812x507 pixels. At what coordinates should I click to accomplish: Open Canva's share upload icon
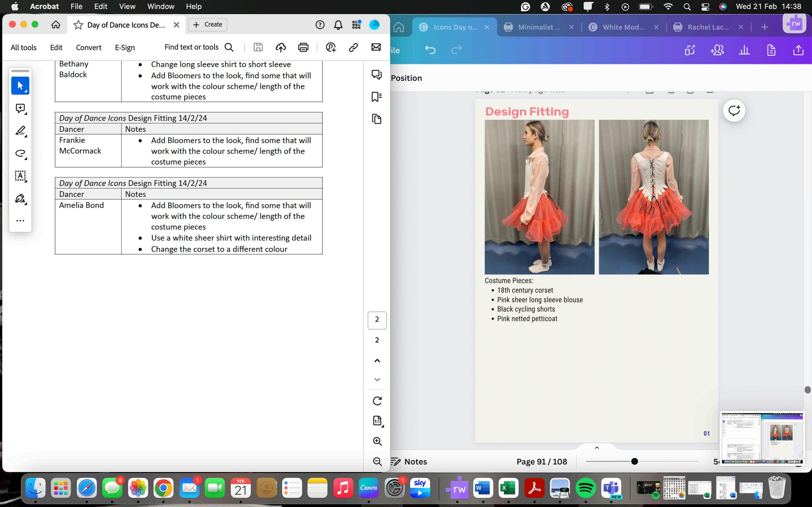coord(798,50)
